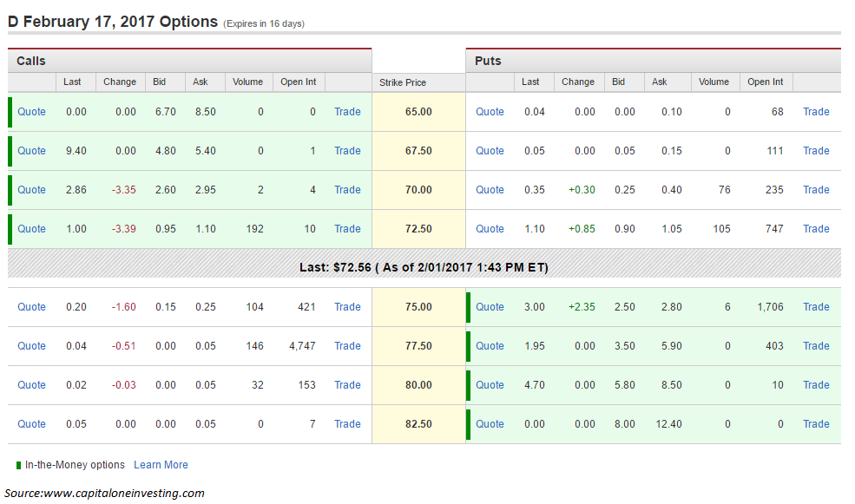Select the 82.50 strike price cell
855x504 pixels.
click(418, 424)
